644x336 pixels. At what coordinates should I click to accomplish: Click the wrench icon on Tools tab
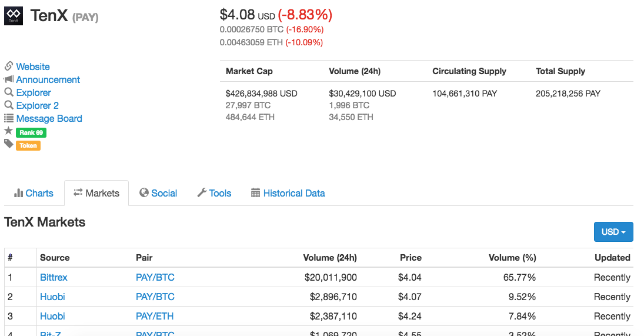pos(202,192)
